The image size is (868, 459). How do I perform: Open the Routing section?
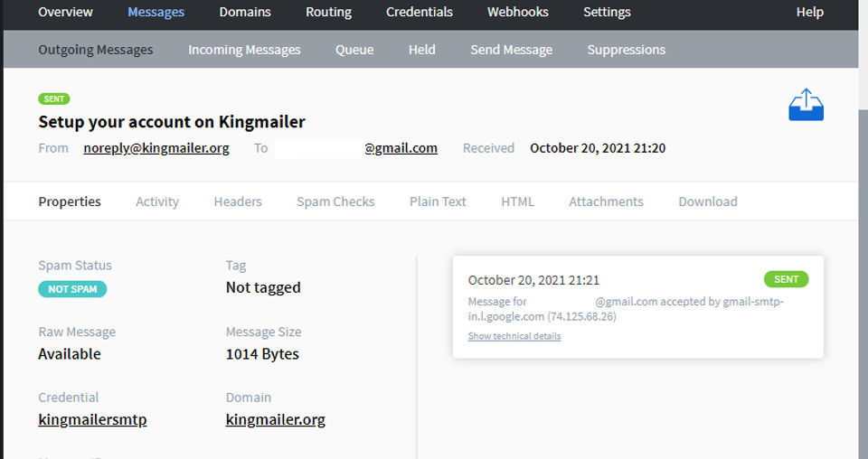[x=328, y=12]
